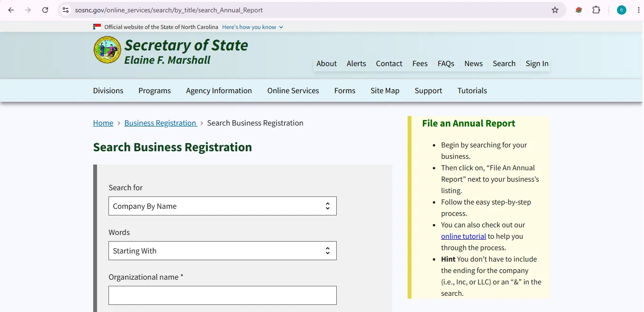Click the red-green extension icon in toolbar
This screenshot has height=312, width=644.
point(579,10)
